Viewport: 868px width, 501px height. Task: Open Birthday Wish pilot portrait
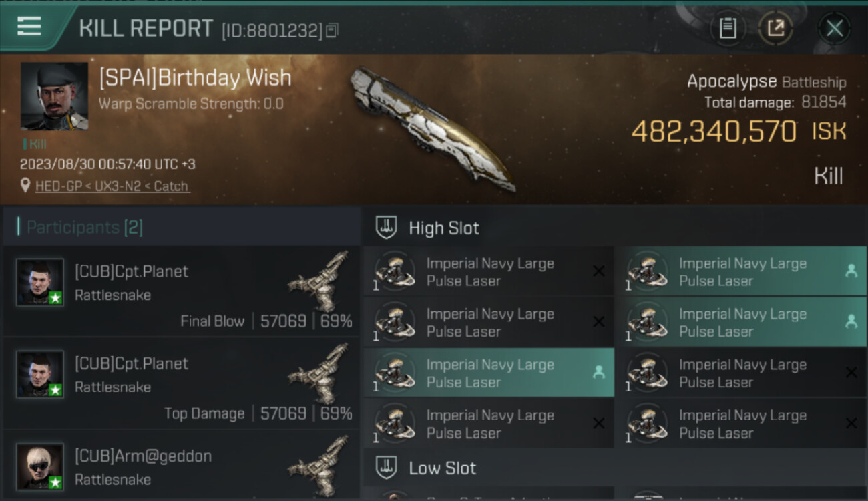(x=54, y=96)
